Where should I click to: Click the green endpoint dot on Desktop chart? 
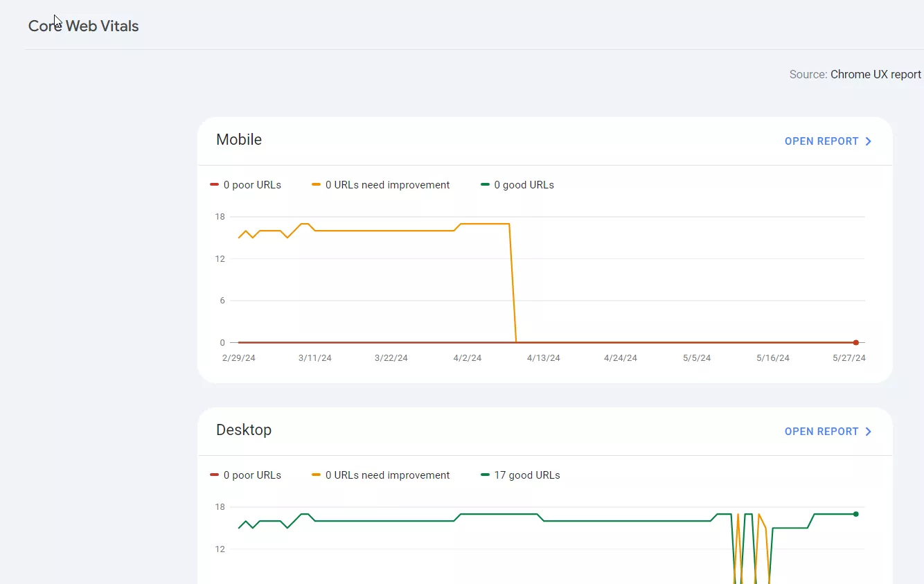856,514
